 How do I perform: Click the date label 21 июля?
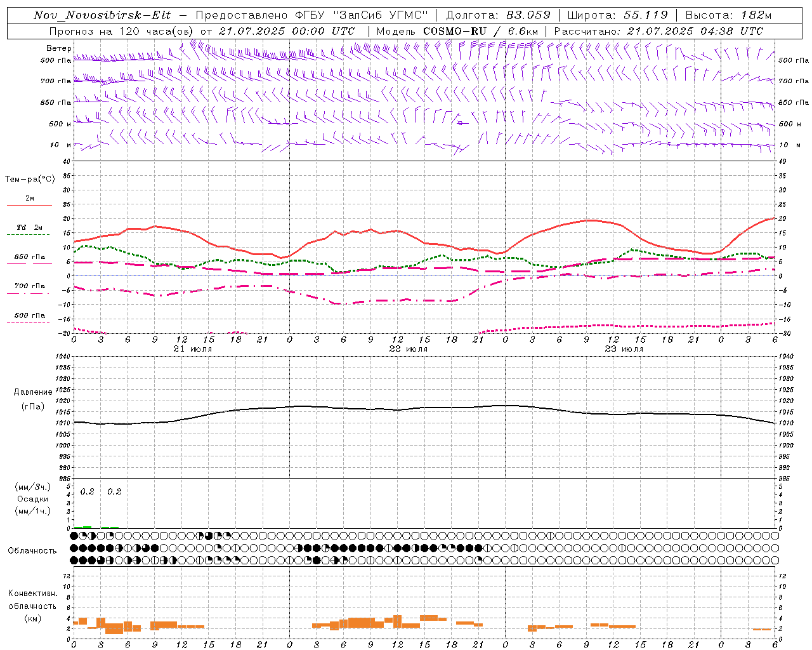pos(193,349)
